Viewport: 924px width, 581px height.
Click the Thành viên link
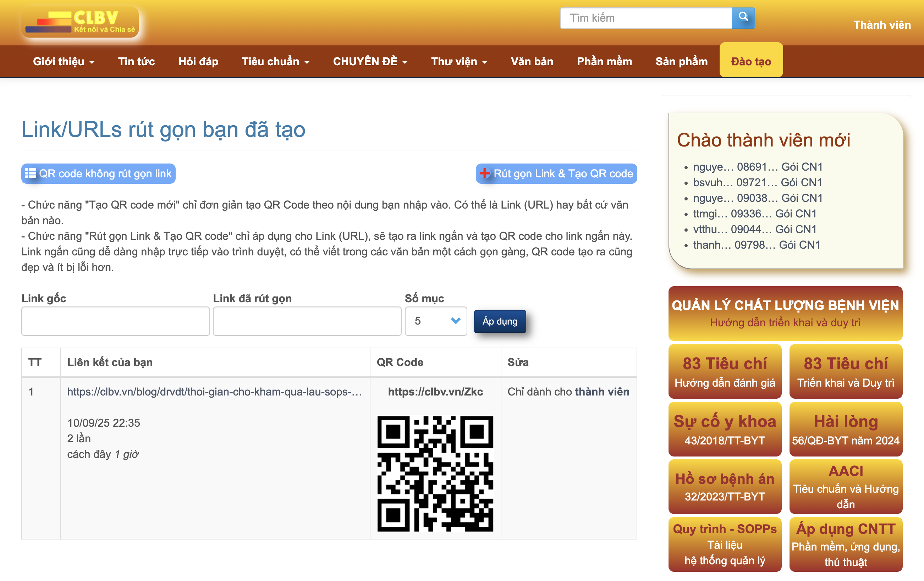(x=881, y=25)
